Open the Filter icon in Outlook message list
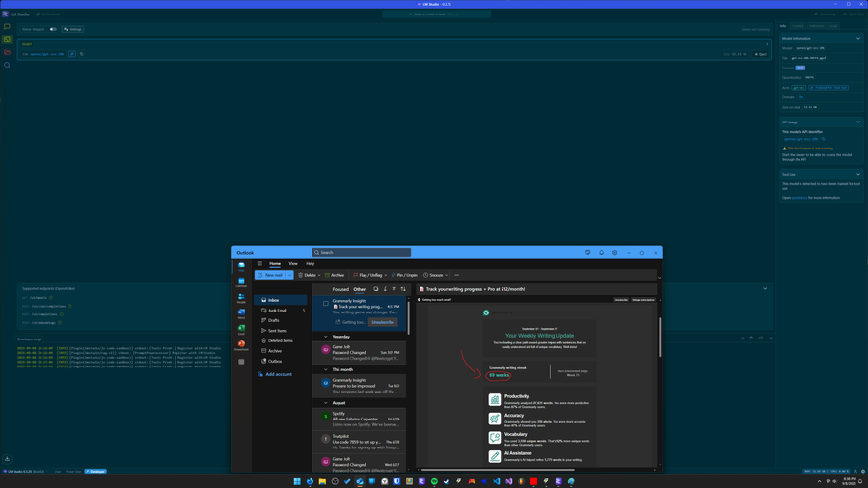This screenshot has width=868, height=488. [x=394, y=289]
